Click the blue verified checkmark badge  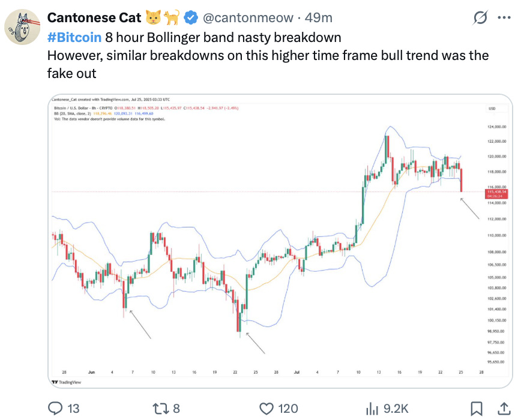click(x=190, y=17)
